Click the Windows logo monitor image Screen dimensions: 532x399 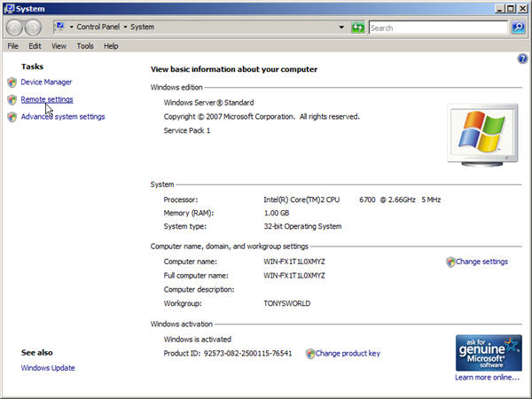point(482,135)
